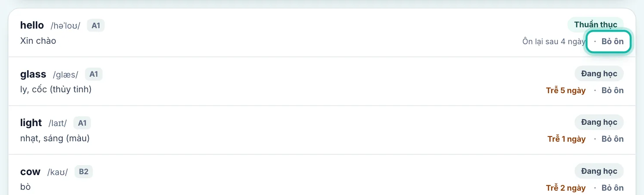The height and width of the screenshot is (195, 644).
Task: Open the word "hello" entry
Action: [32, 25]
